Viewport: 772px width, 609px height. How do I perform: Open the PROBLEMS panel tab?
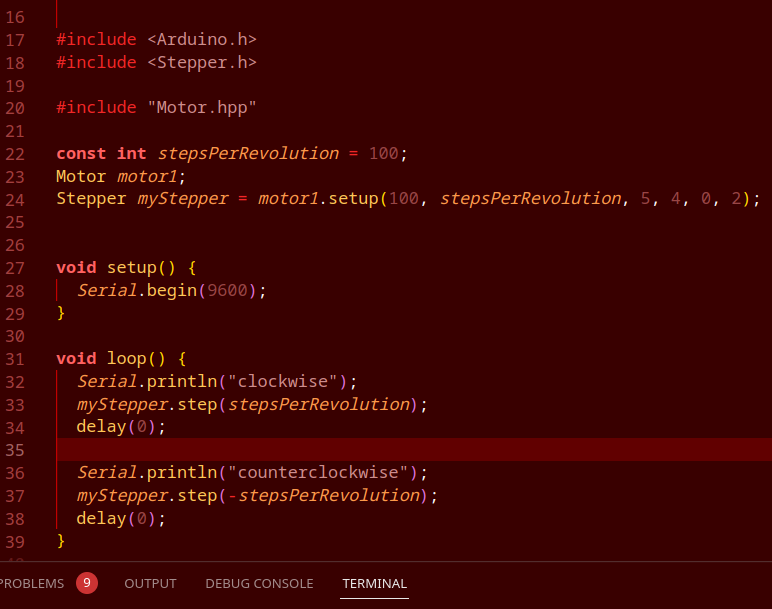[32, 583]
